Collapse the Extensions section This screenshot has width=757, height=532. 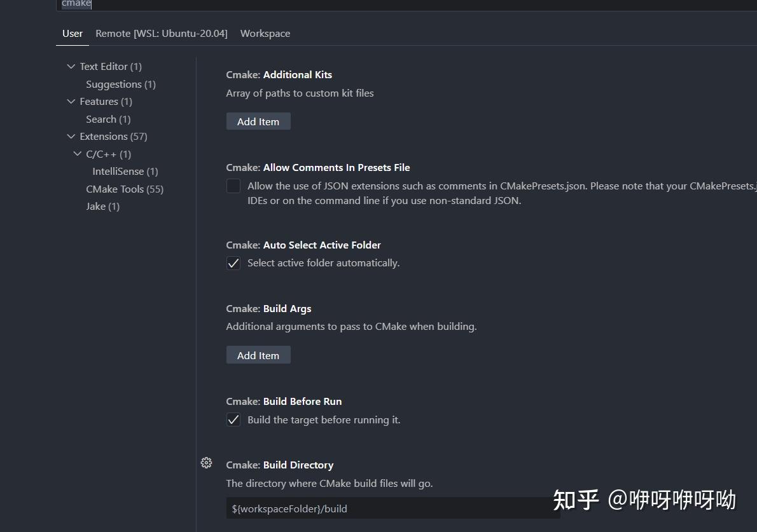coord(71,136)
